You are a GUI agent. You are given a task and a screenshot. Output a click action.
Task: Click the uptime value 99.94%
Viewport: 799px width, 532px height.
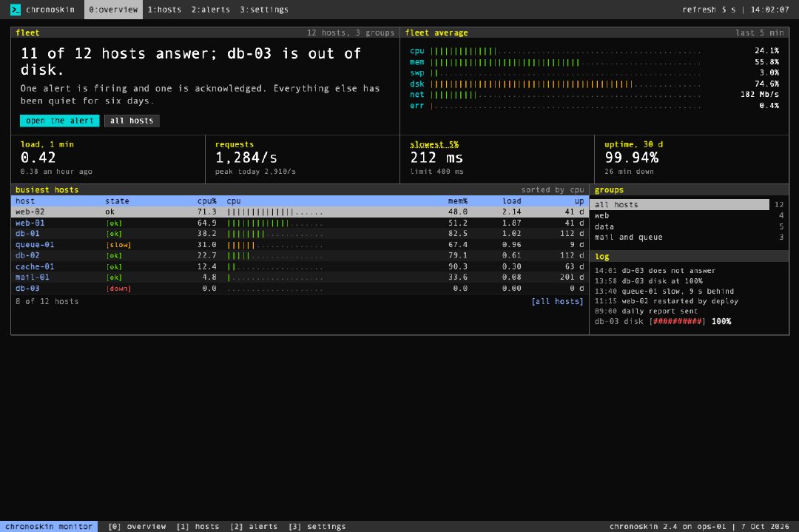(632, 158)
